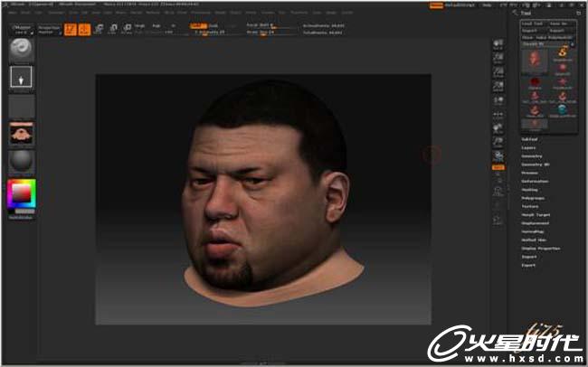Expand the Geometry sub-palette
The height and width of the screenshot is (367, 588).
point(532,156)
